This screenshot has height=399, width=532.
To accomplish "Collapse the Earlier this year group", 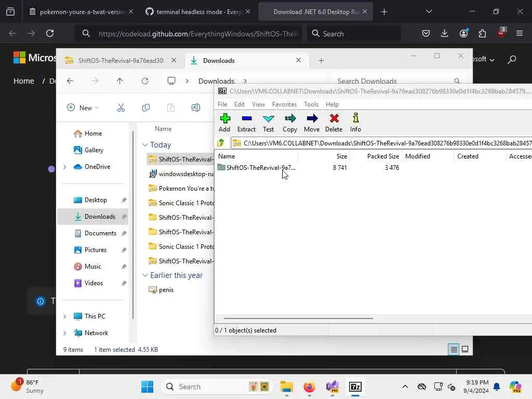I will click(x=145, y=275).
